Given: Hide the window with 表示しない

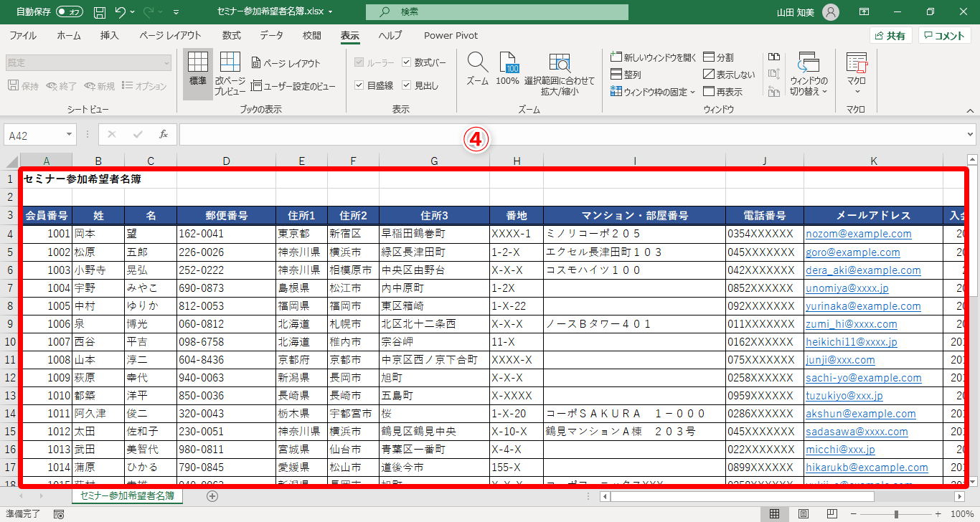Looking at the screenshot, I should pos(729,75).
